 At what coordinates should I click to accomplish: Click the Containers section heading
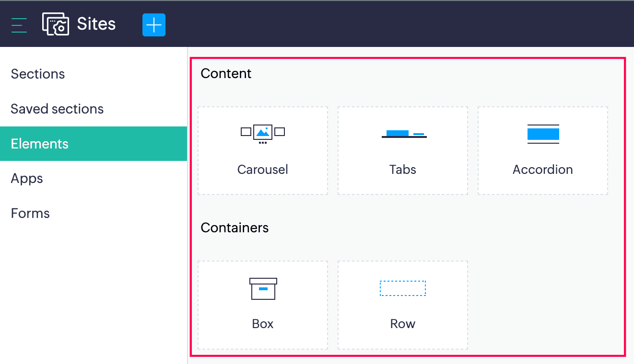click(x=235, y=227)
